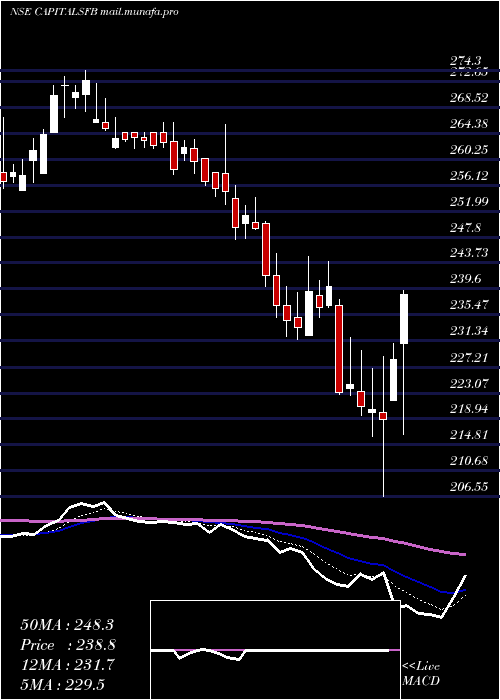This screenshot has width=500, height=700.
Task: Click the 50MA : 248.3 readout
Action: pyautogui.click(x=67, y=625)
